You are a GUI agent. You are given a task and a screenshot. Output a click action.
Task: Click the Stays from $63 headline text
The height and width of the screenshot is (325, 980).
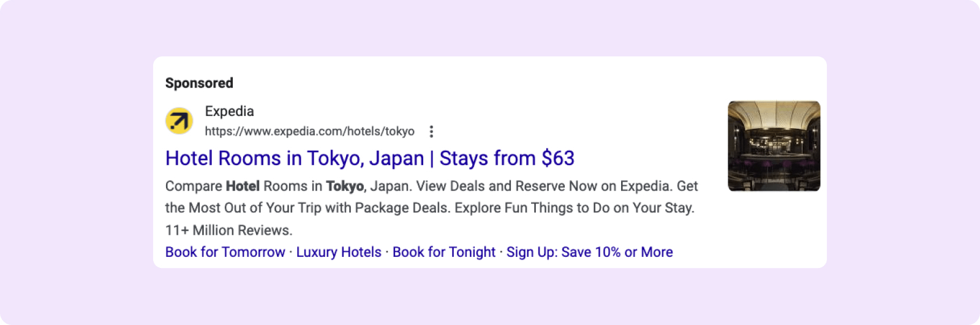507,158
